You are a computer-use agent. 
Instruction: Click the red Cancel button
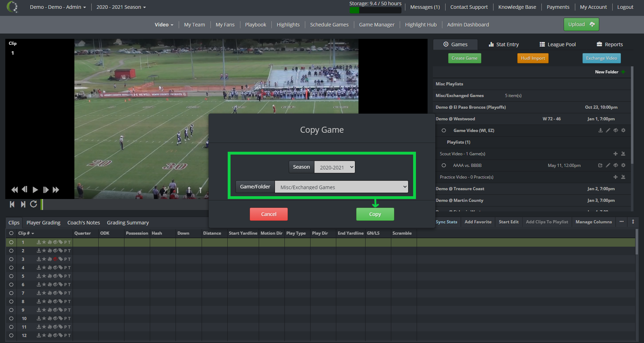point(269,214)
